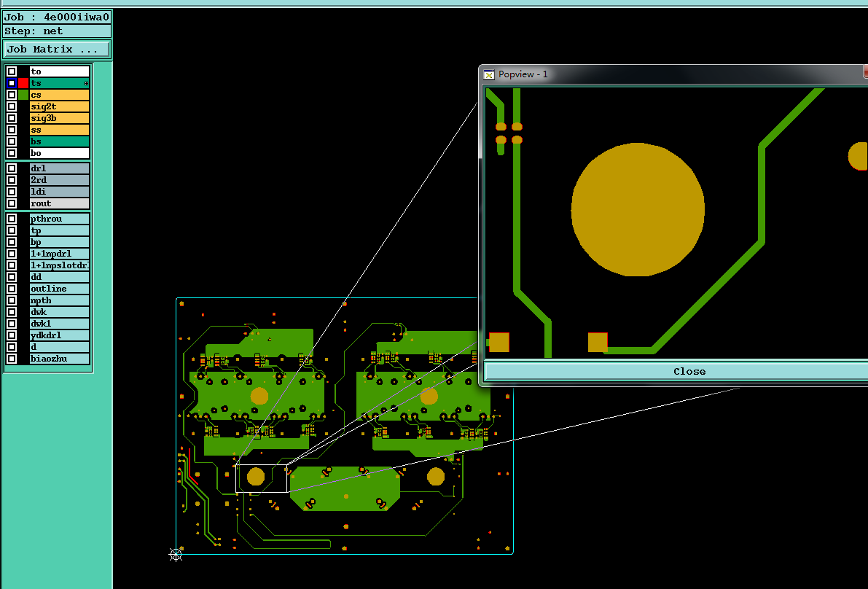Click the Job 4e000iiwa0 label
This screenshot has width=868, height=589.
coord(56,17)
